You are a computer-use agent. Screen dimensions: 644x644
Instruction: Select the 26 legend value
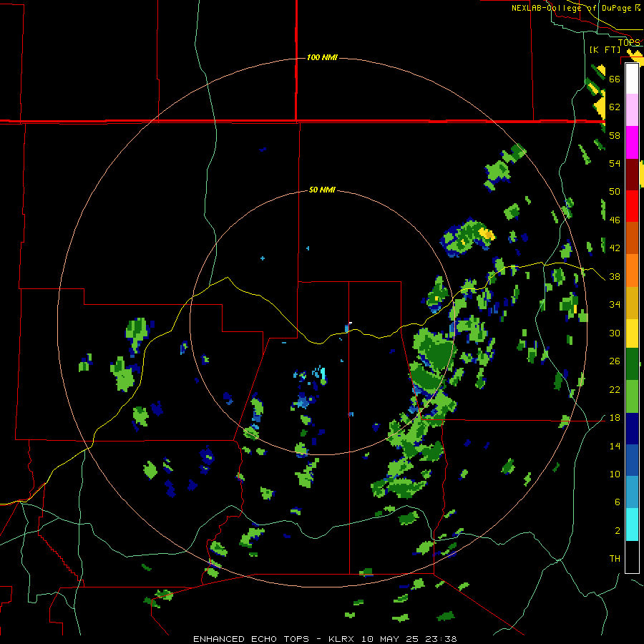tap(615, 361)
